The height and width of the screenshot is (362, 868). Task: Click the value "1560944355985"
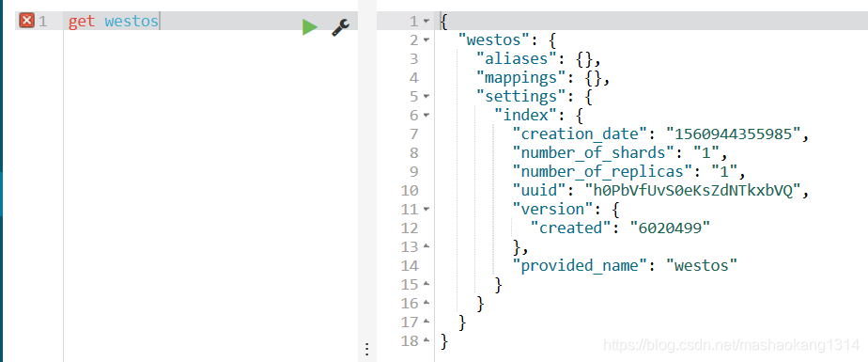pos(734,134)
